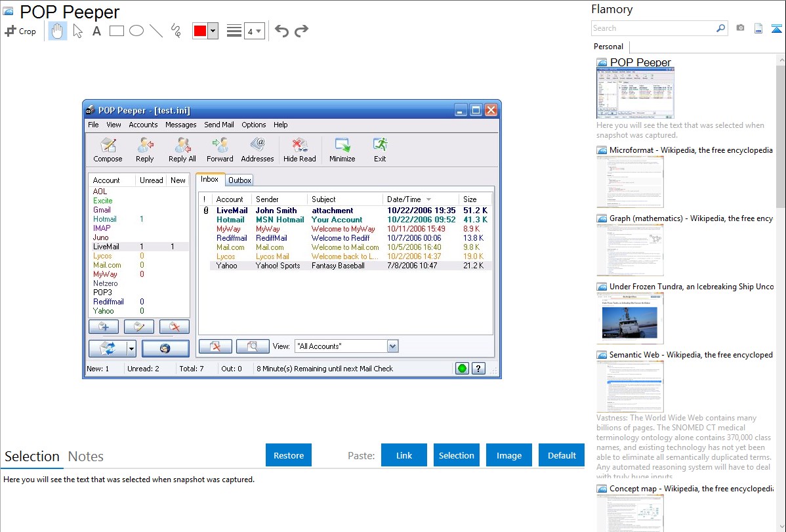Select the rectangle shape tool
Viewport: 786px width, 532px height.
(117, 31)
